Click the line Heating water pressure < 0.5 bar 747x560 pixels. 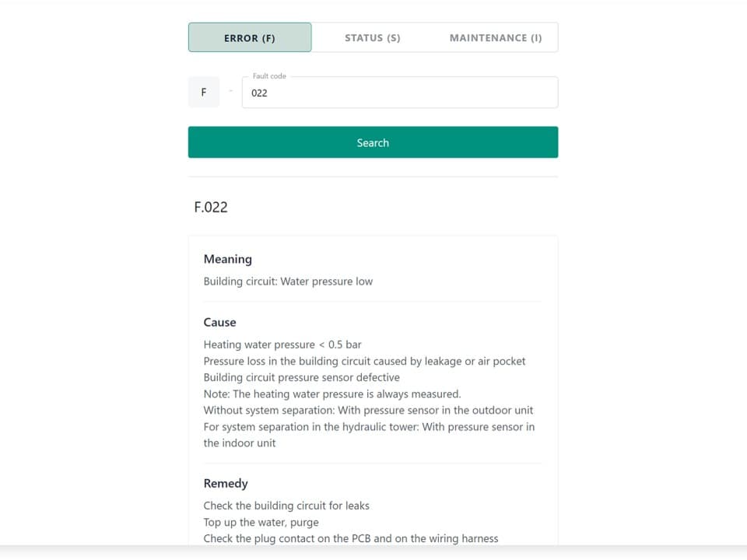pyautogui.click(x=281, y=345)
